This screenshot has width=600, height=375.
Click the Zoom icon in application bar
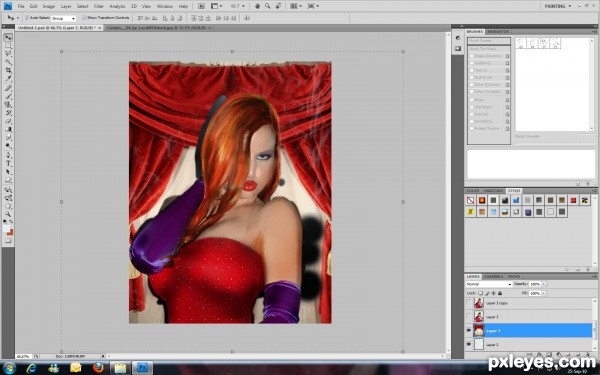[267, 6]
